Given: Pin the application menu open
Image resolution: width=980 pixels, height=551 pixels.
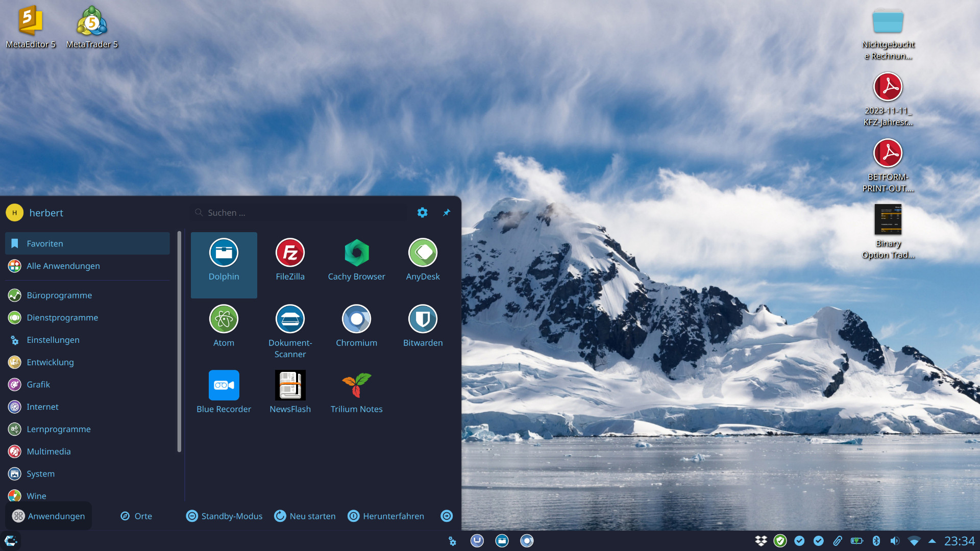Looking at the screenshot, I should coord(447,213).
